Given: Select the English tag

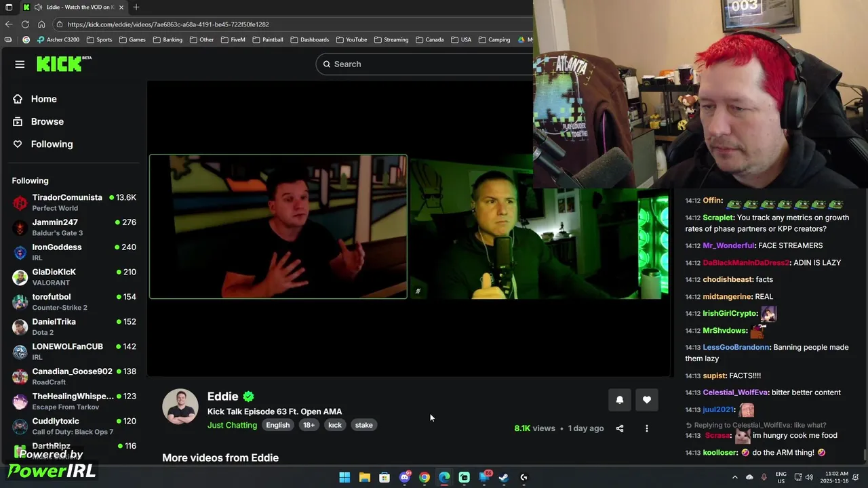Looking at the screenshot, I should 277,425.
